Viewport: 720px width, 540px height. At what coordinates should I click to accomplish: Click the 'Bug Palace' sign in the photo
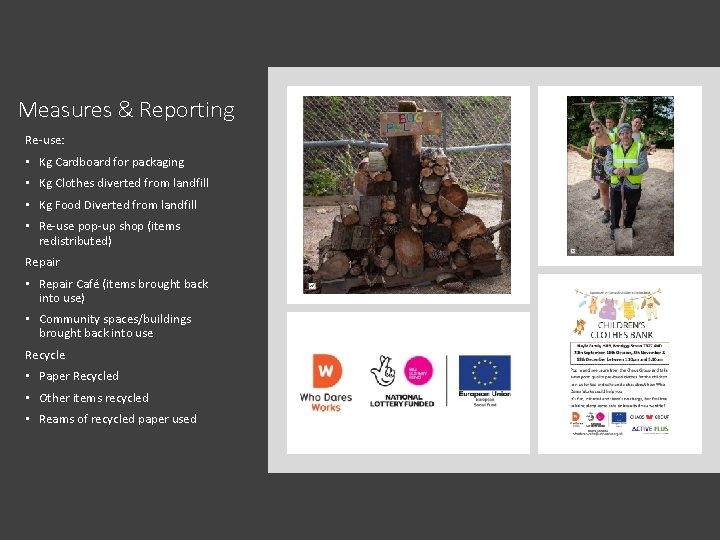pyautogui.click(x=411, y=123)
